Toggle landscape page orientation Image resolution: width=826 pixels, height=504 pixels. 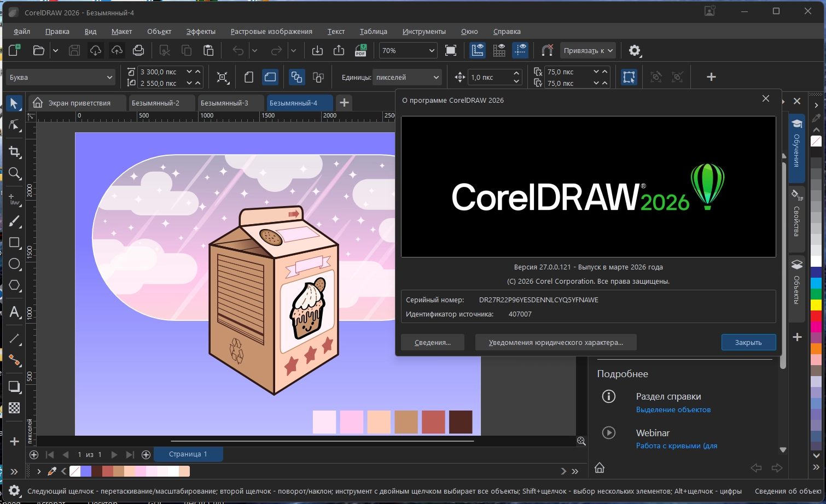pos(270,77)
